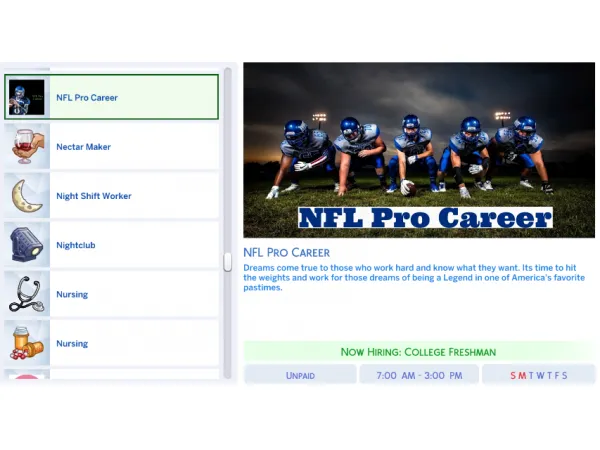
Task: Click the NFL Pro Career banner image
Action: 419,150
